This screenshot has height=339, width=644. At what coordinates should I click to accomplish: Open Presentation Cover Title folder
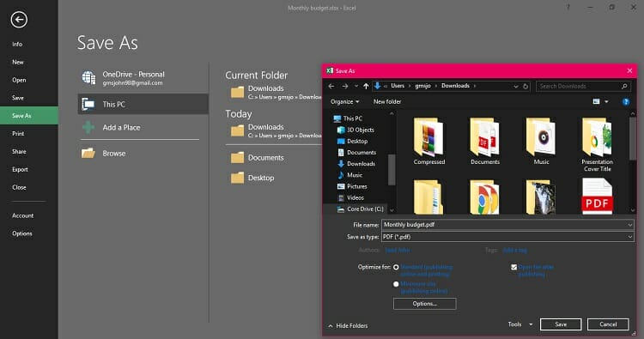pyautogui.click(x=597, y=144)
